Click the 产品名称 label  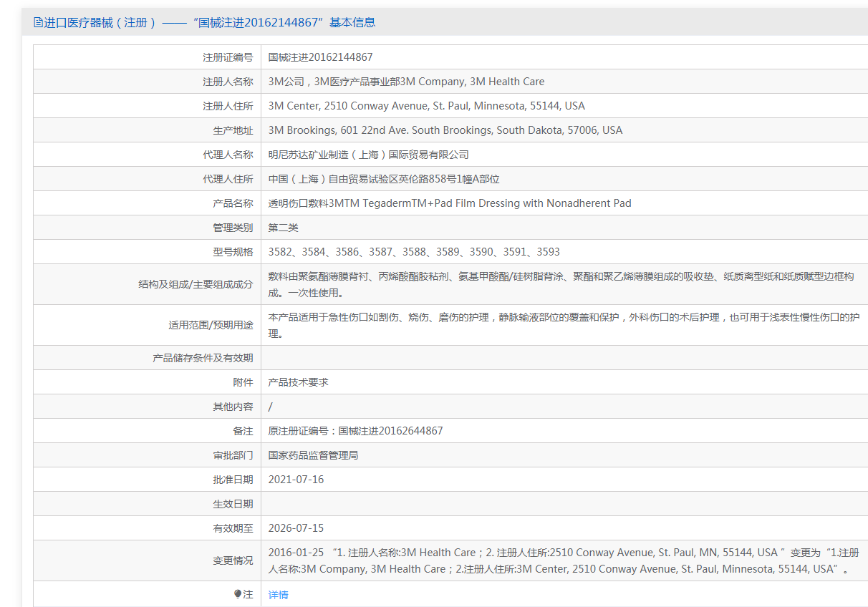(x=233, y=203)
